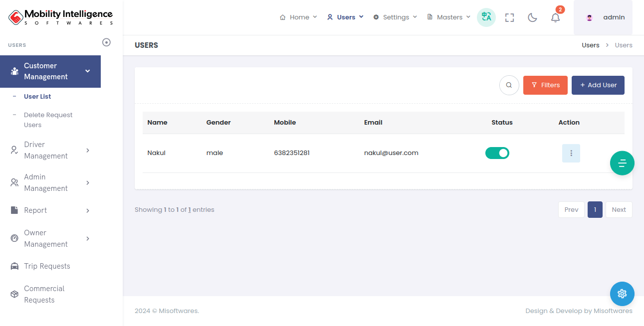Viewport: 644px width, 326px height.
Task: Go to the Next page
Action: pos(619,210)
